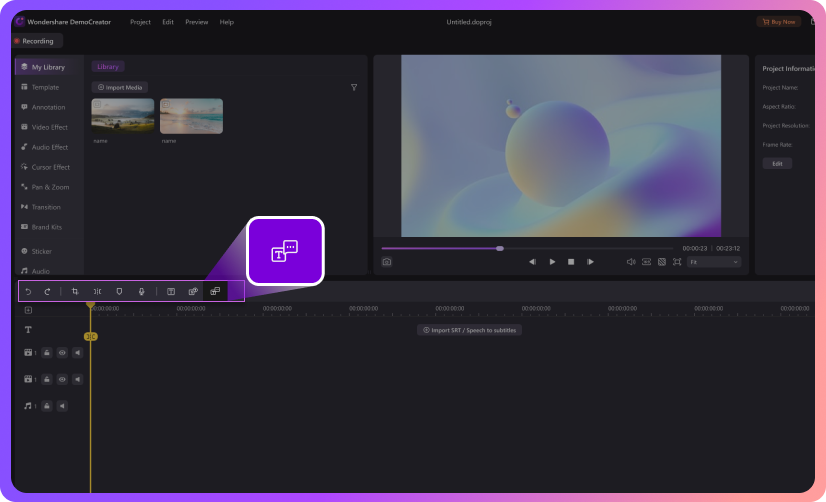This screenshot has height=502, width=826.
Task: Open the Fit zoom dropdown
Action: coord(714,262)
